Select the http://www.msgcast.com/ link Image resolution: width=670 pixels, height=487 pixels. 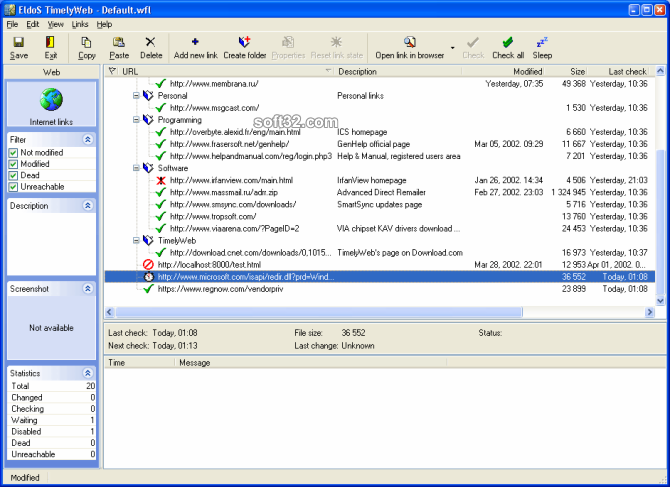215,108
